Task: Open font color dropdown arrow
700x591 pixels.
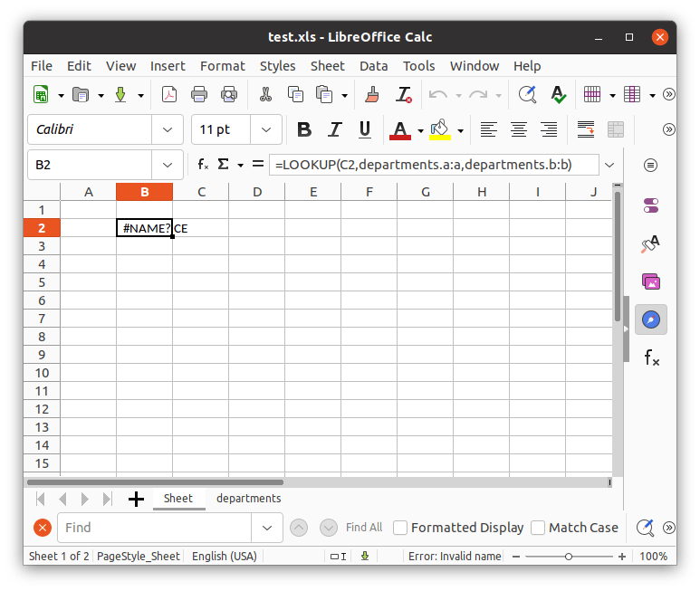Action: 420,130
